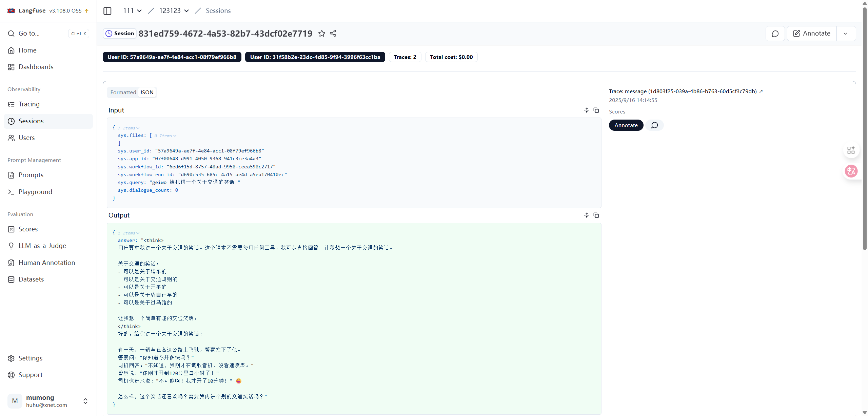This screenshot has height=416, width=868.
Task: Open trace comment bubble beside Annotate
Action: 654,125
